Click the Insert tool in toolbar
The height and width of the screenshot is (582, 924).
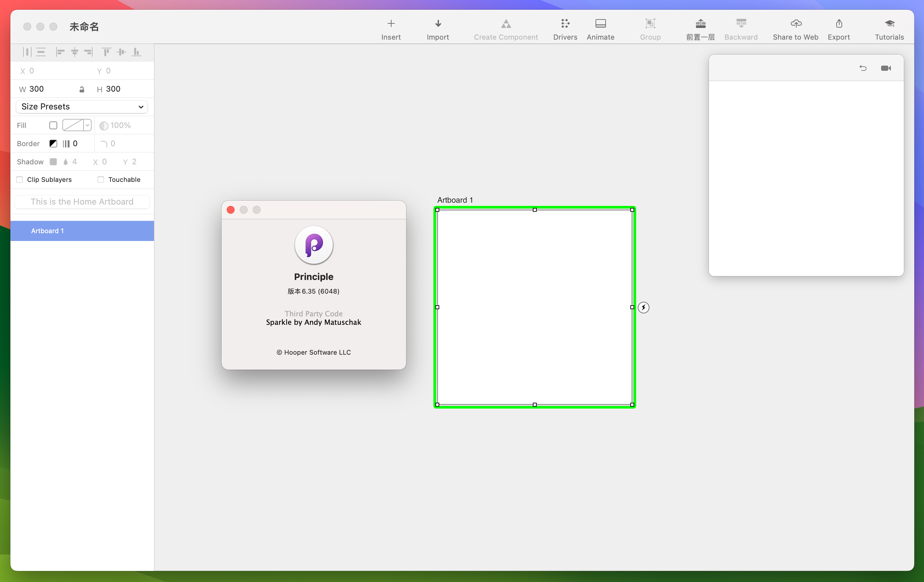click(x=390, y=28)
